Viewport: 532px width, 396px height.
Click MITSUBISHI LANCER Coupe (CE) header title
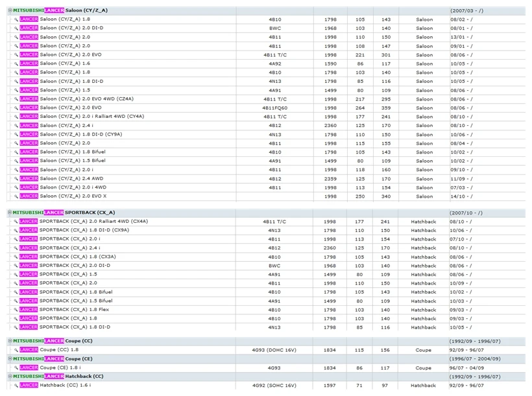pos(53,358)
